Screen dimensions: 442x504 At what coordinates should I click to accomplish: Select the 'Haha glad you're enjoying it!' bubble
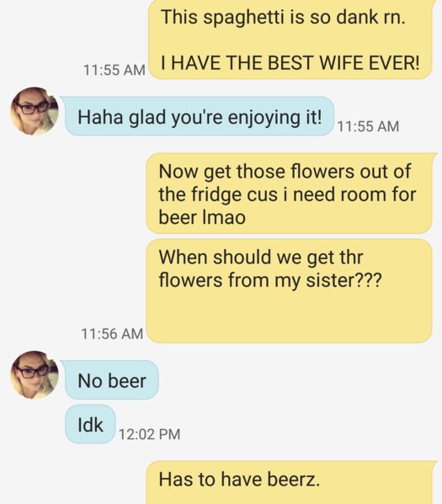(200, 116)
